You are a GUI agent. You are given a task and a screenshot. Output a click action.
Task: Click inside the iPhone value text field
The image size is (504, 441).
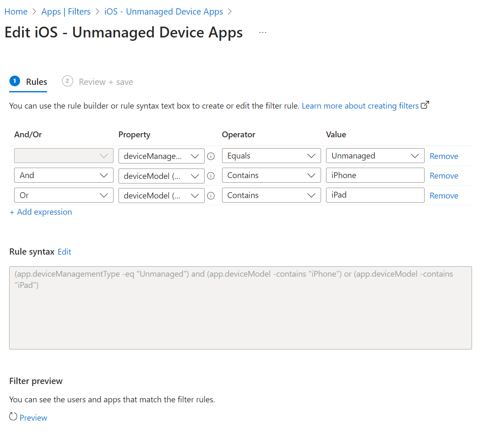pyautogui.click(x=374, y=175)
